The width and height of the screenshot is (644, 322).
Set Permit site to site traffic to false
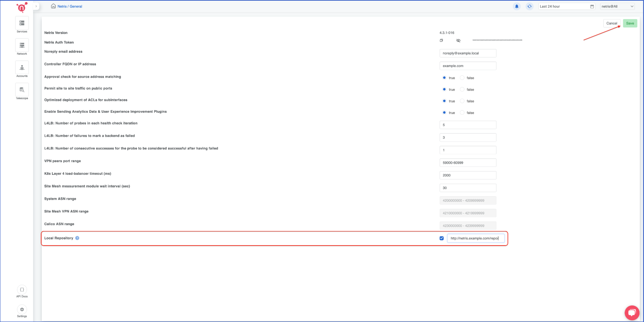pos(462,89)
